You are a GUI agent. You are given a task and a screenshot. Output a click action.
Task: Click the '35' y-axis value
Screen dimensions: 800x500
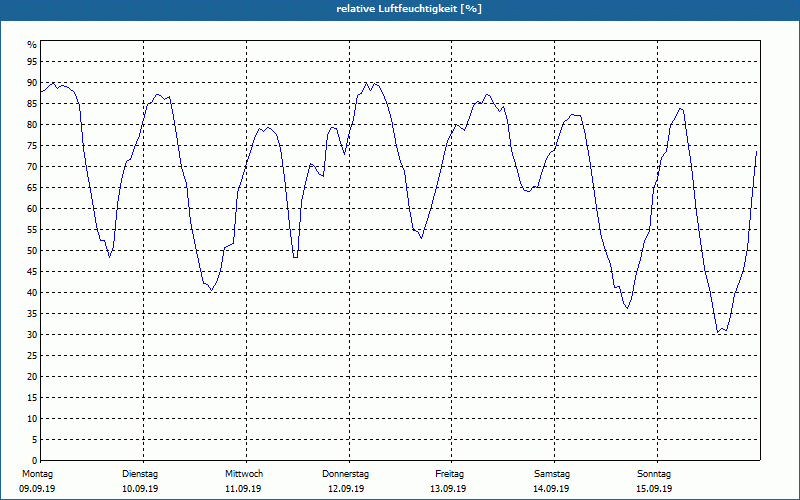click(32, 314)
